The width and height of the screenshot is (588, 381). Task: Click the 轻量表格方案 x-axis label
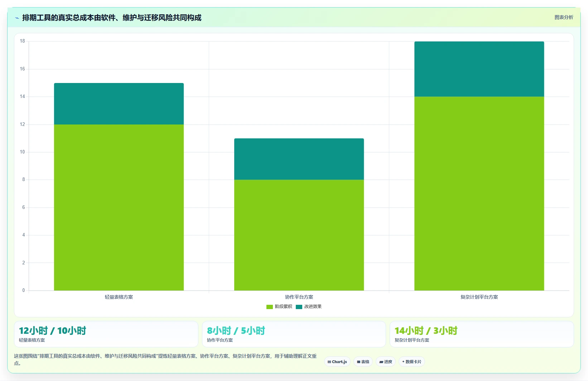tap(119, 297)
